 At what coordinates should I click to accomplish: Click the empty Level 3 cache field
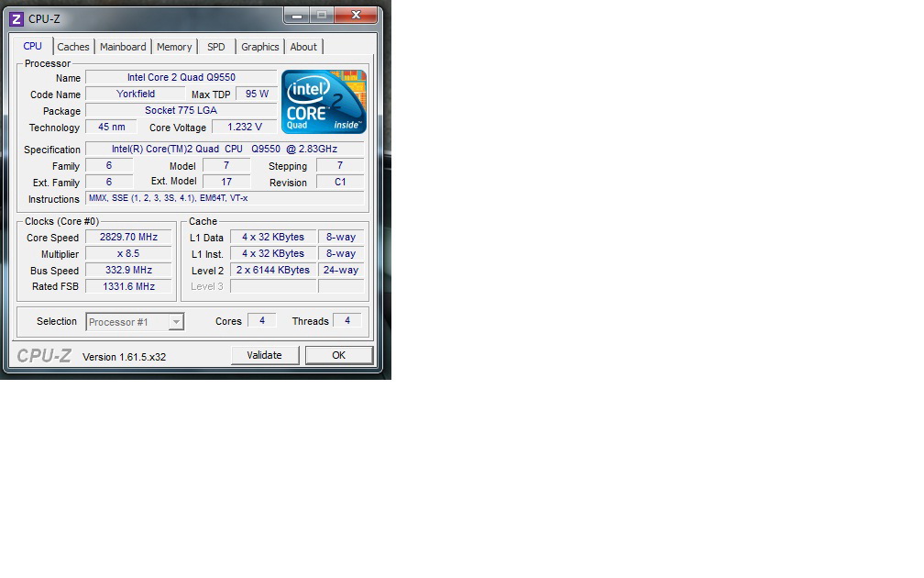[273, 286]
